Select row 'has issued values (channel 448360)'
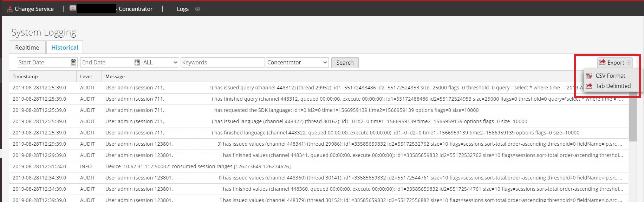Image resolution: width=644 pixels, height=202 pixels. tap(319, 178)
